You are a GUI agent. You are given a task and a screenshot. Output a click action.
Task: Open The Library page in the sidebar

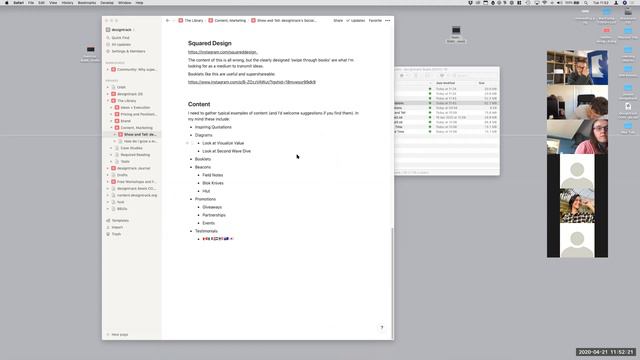click(127, 101)
